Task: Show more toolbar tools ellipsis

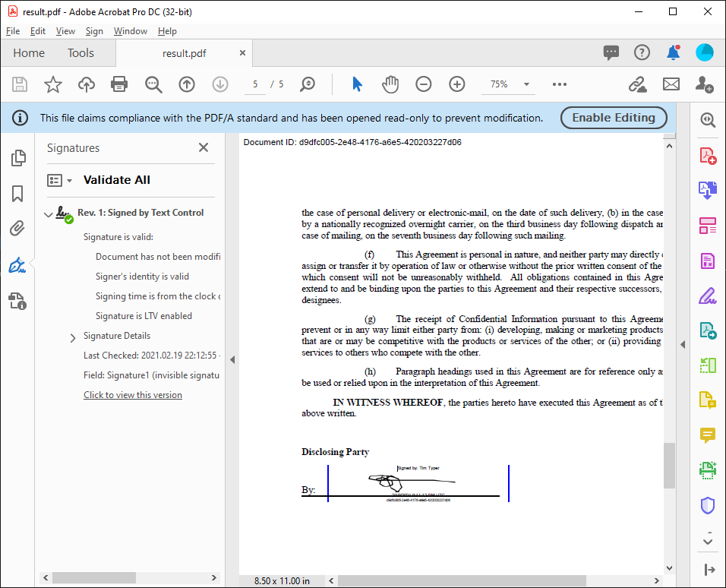Action: [560, 84]
